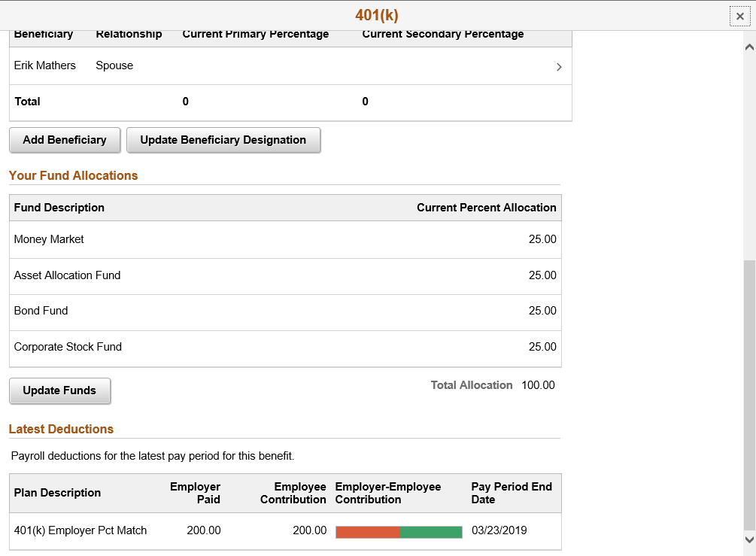This screenshot has height=556, width=756.
Task: Close the 401(k) dialog
Action: [739, 17]
